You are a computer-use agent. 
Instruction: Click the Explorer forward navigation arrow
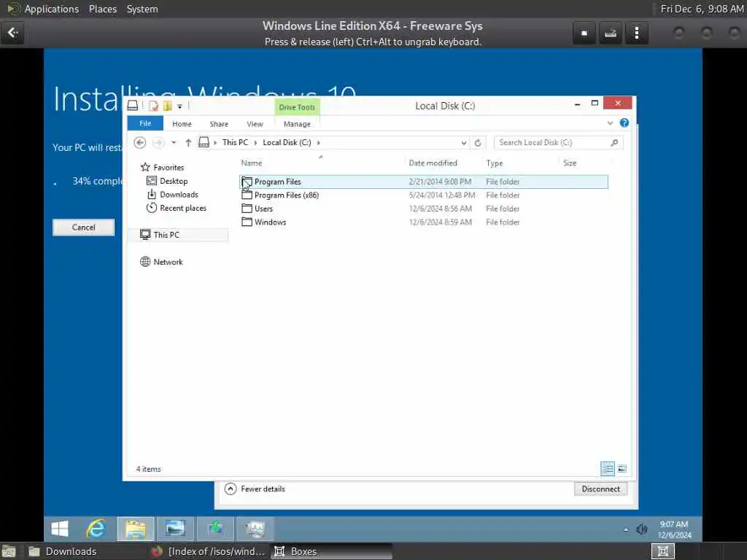158,142
